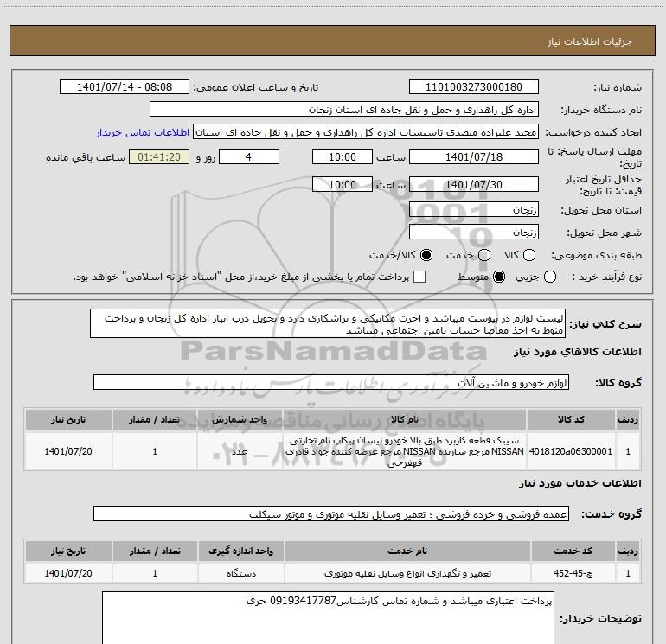The image size is (666, 644).
Task: Click the request creator field مجید علیزاده
Action: 366,132
